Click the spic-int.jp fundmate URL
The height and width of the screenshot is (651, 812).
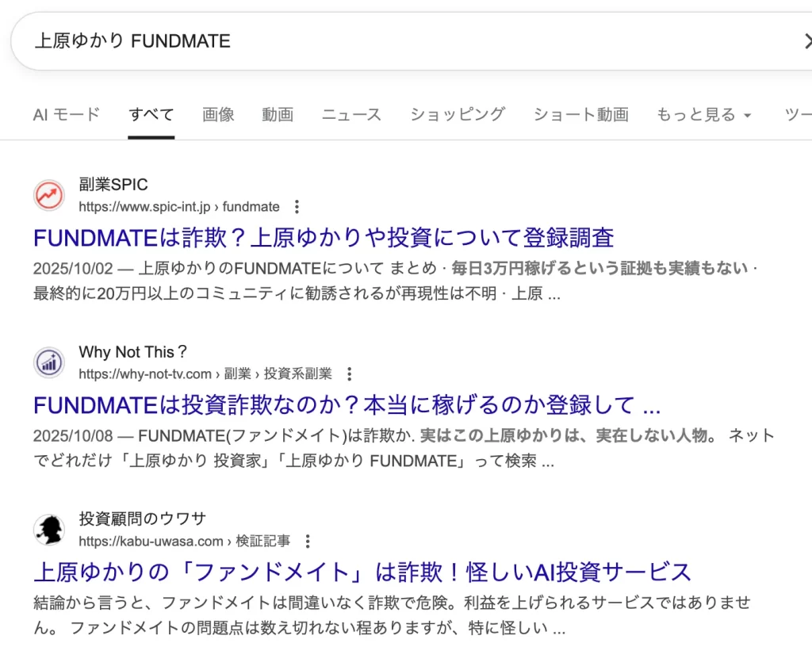179,207
